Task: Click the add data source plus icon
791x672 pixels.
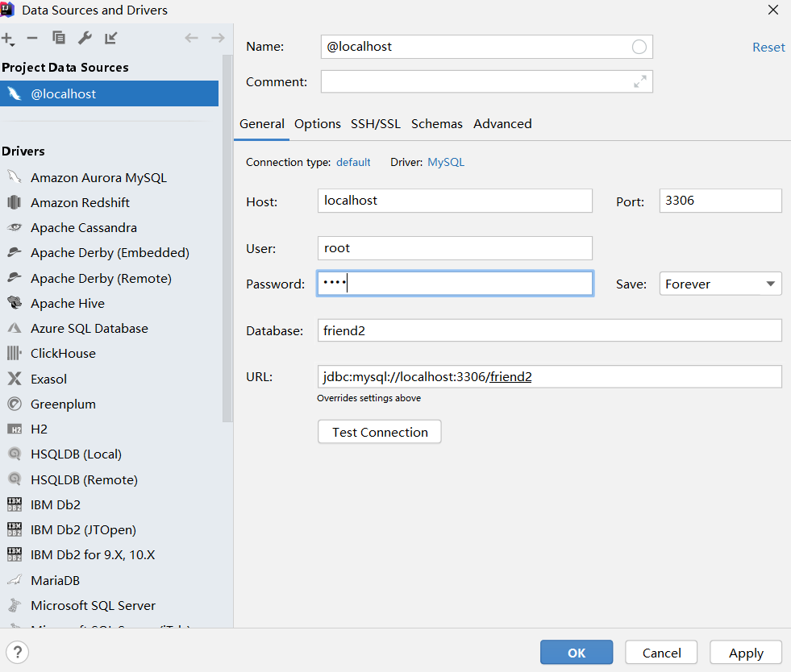Action: [7, 38]
